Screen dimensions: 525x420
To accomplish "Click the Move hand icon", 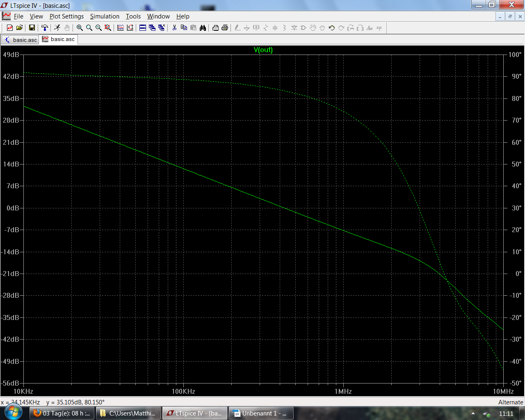I will [x=313, y=28].
